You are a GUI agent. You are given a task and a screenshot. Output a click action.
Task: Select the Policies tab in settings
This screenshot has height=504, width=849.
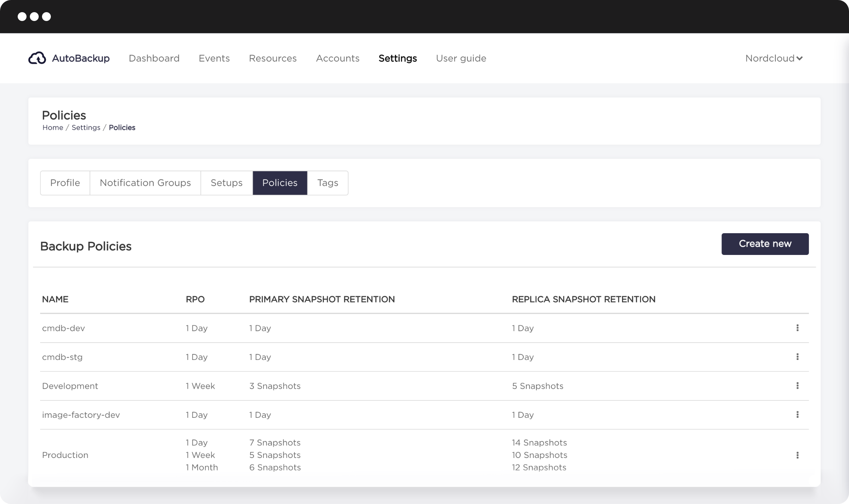[280, 183]
